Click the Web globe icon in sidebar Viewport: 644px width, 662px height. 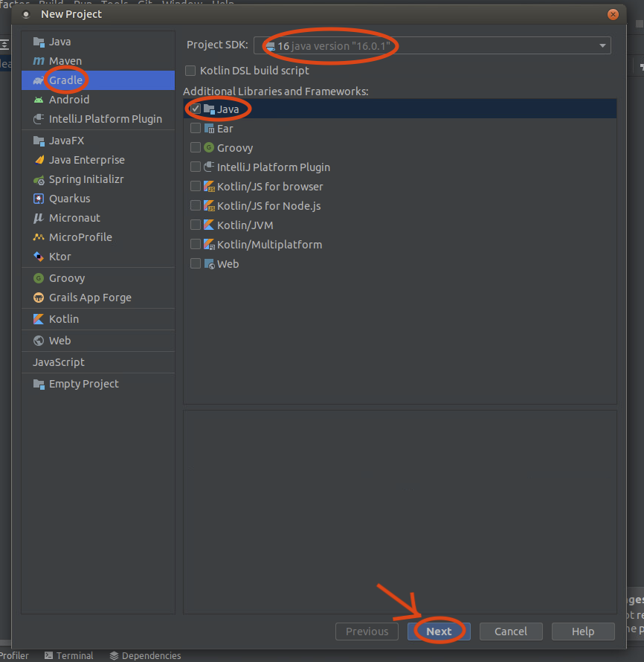pyautogui.click(x=39, y=341)
